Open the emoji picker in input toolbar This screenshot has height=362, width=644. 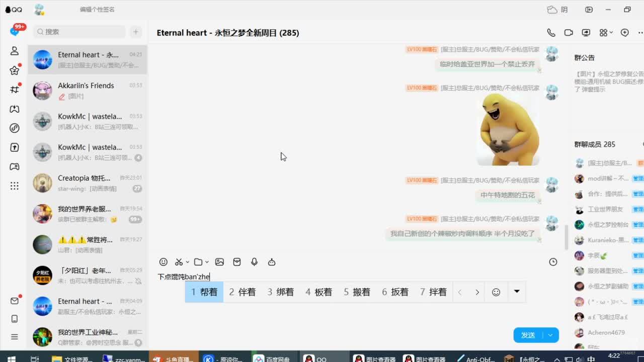164,262
